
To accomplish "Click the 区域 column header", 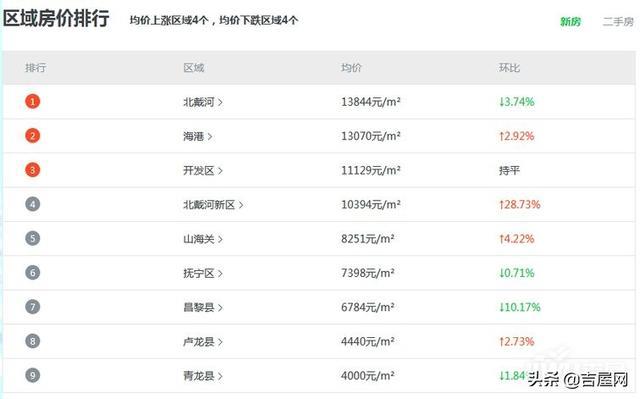I will (193, 68).
